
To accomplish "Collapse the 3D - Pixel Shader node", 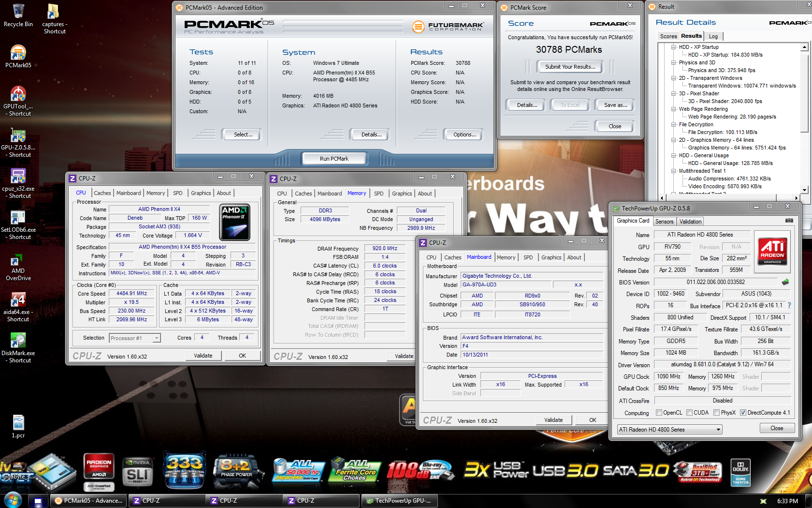I will (x=673, y=93).
